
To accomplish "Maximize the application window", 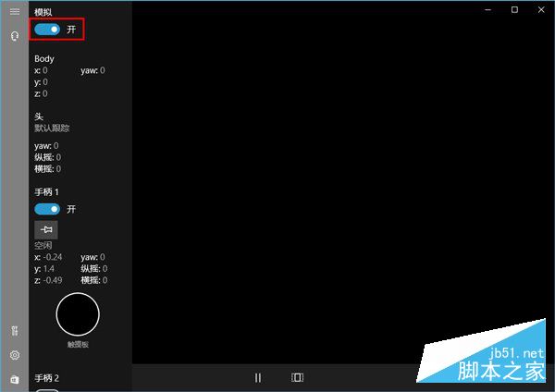I will coord(514,9).
